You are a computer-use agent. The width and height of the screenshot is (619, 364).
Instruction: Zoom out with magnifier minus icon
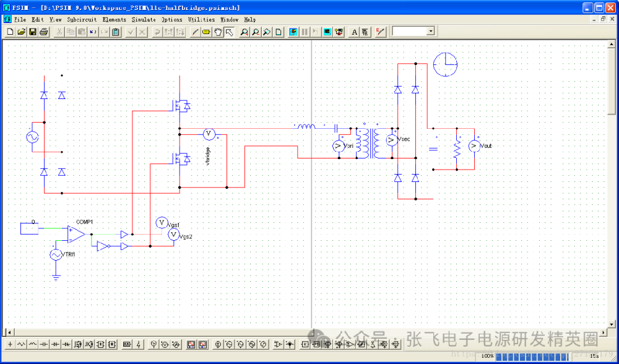(x=256, y=32)
